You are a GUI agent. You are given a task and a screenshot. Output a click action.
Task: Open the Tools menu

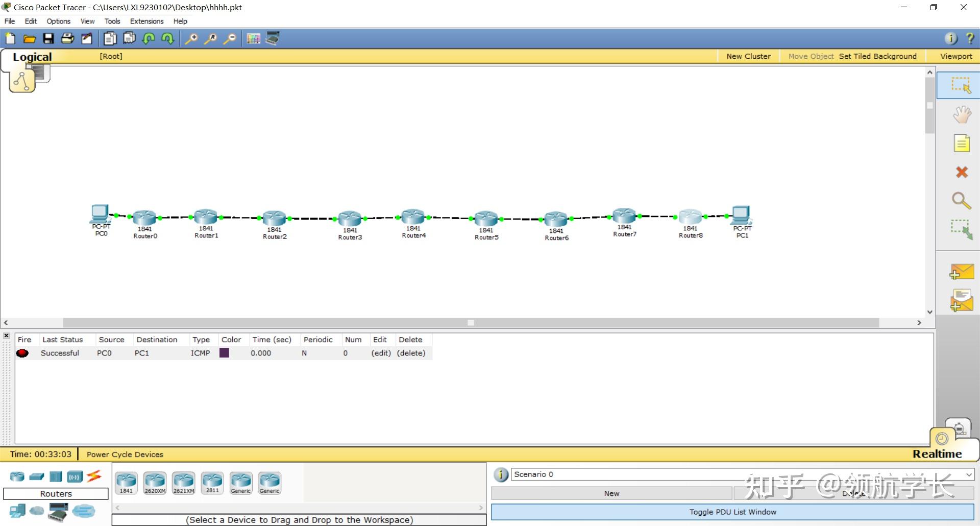click(112, 21)
